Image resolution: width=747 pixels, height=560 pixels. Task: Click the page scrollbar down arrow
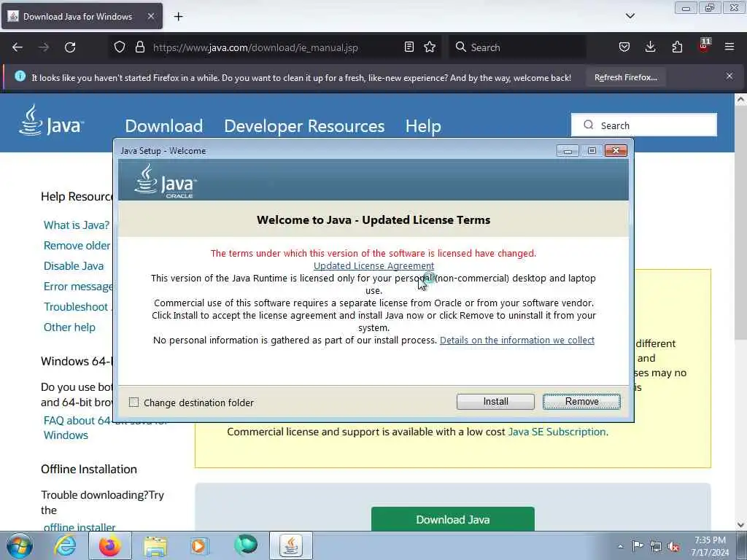point(740,524)
